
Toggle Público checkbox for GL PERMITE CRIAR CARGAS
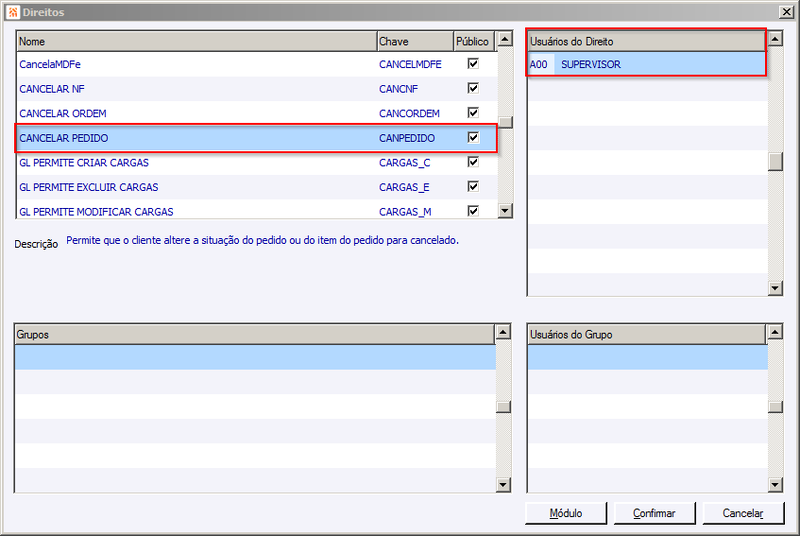(473, 162)
